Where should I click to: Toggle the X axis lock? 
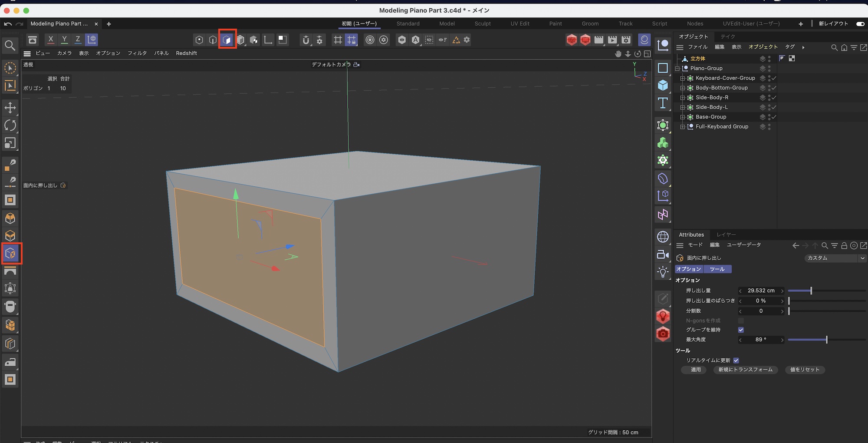[51, 40]
